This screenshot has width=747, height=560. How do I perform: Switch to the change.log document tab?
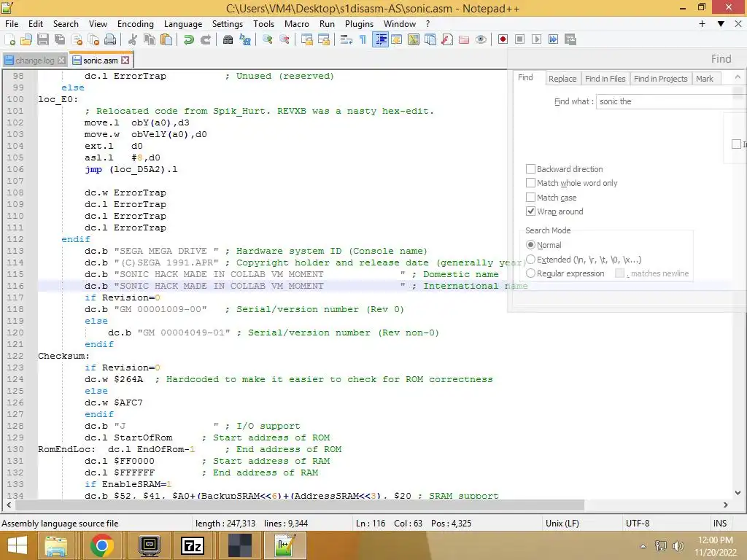[x=34, y=61]
